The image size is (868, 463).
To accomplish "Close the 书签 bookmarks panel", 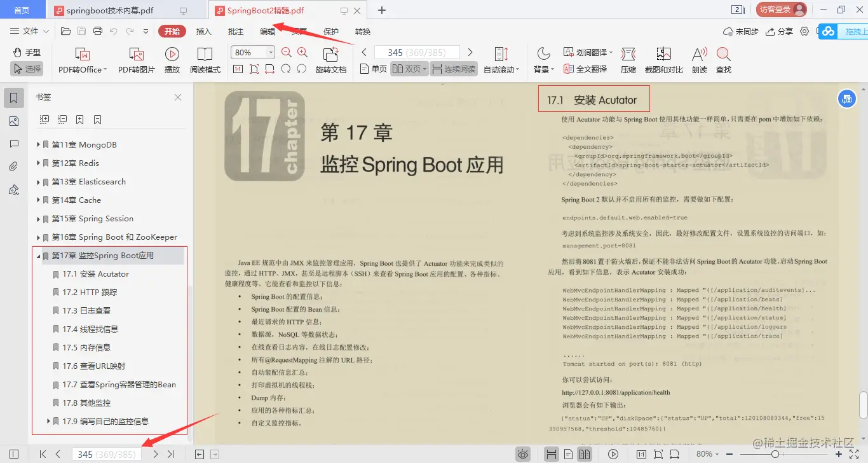I will (178, 97).
